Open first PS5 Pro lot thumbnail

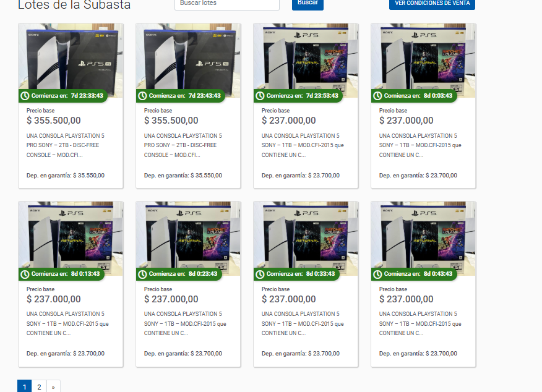[71, 61]
